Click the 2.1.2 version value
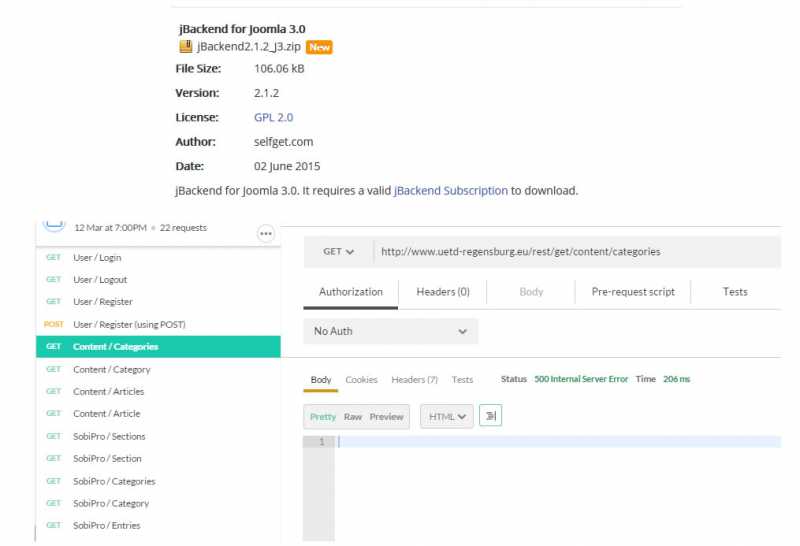800x546 pixels. point(266,93)
